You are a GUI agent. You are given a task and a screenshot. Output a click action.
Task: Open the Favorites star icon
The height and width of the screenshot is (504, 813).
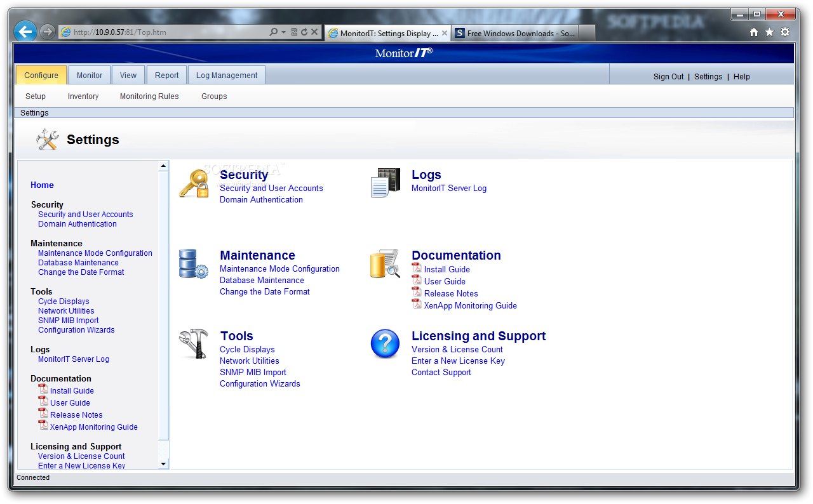(769, 32)
